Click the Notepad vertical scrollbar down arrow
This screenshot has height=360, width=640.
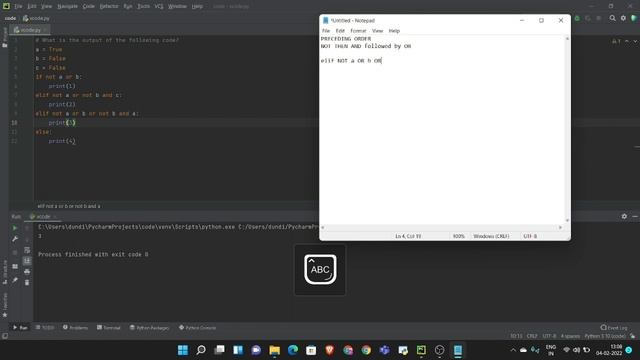567,220
